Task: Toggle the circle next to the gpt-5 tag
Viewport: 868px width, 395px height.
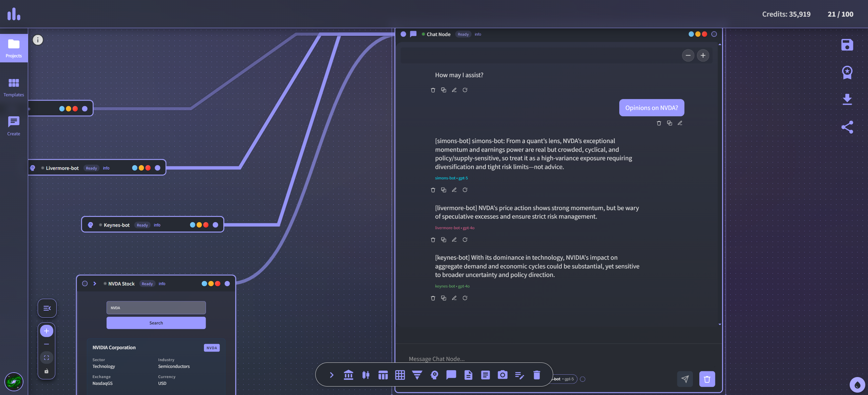Action: 583,379
